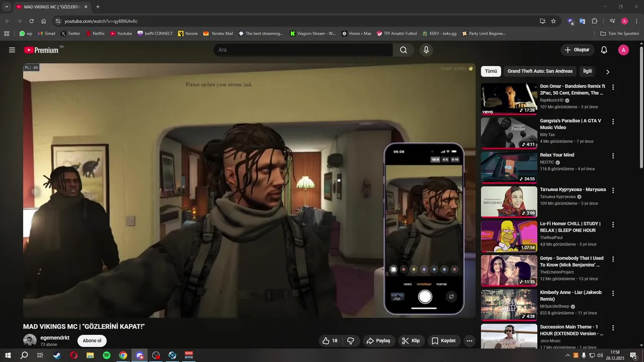Open more actions under the video

[x=469, y=341]
